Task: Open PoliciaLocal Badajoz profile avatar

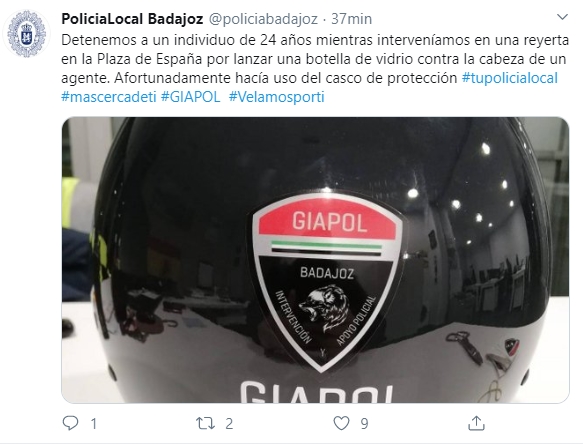Action: pyautogui.click(x=26, y=34)
